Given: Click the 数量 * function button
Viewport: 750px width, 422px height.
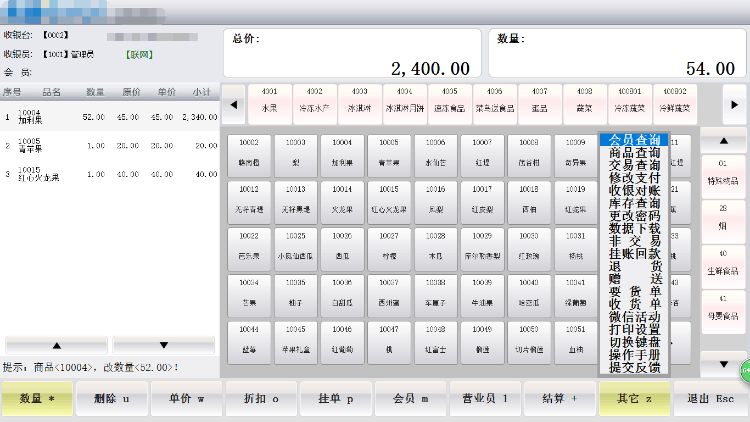Looking at the screenshot, I should (x=37, y=399).
